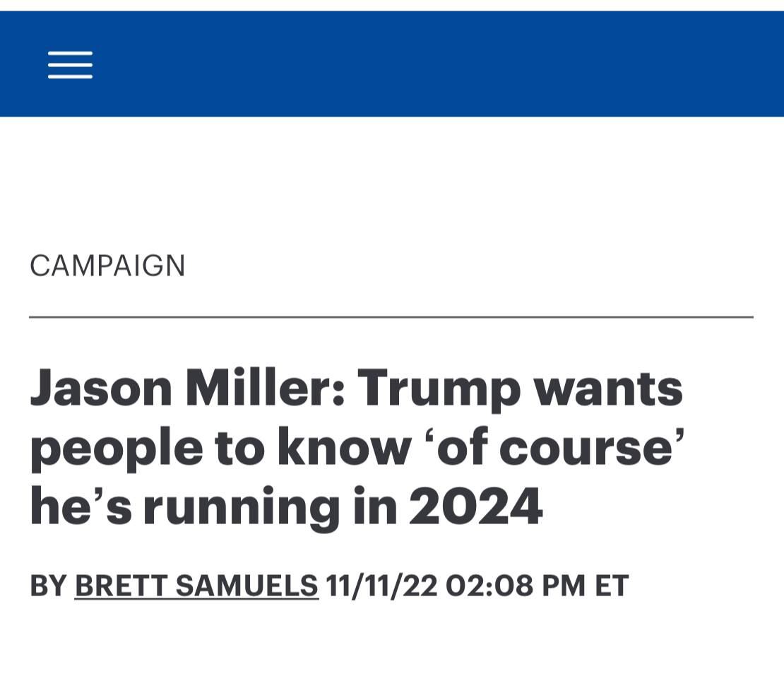This screenshot has width=784, height=681.
Task: Click the "ET" timezone label
Action: pyautogui.click(x=612, y=586)
